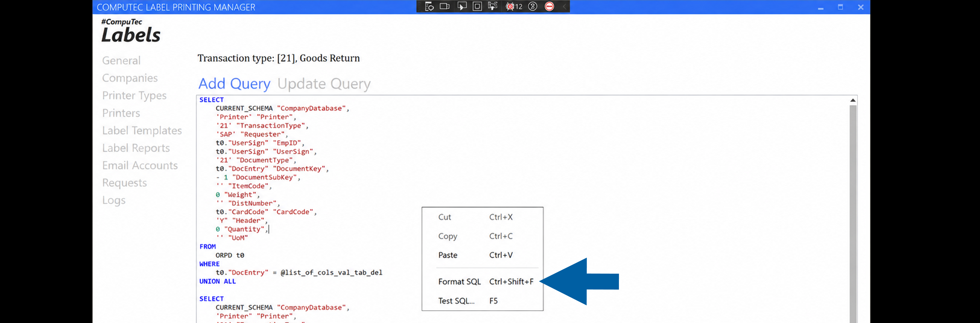Enable the Select Element cursor icon
The width and height of the screenshot is (980, 323).
[461, 6]
